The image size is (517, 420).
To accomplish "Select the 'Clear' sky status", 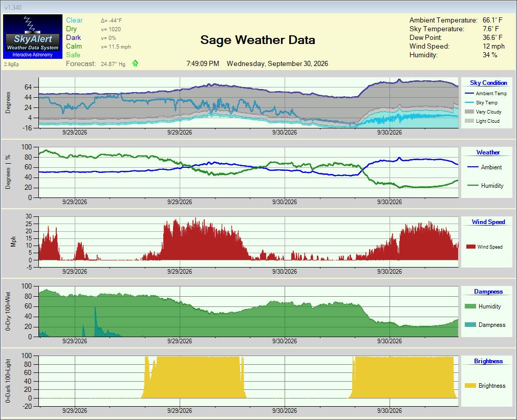I will [x=74, y=20].
